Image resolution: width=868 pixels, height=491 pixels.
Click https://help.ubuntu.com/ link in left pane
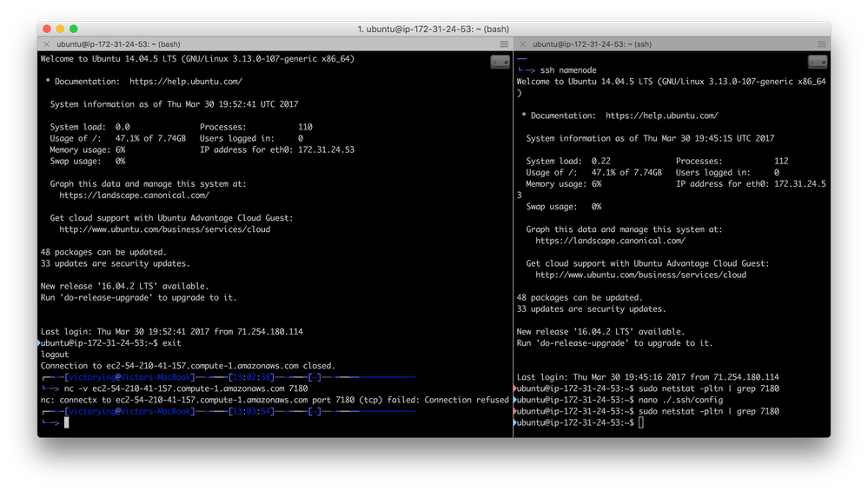tap(186, 82)
